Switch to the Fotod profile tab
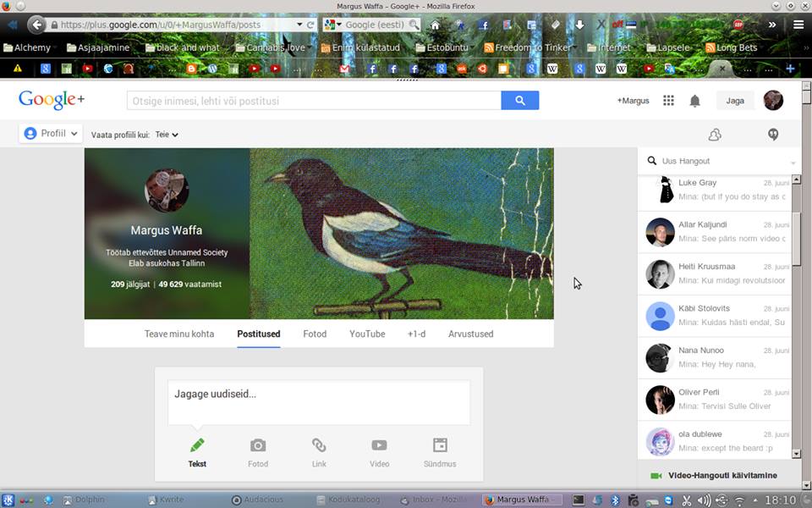The height and width of the screenshot is (508, 812). coord(315,334)
